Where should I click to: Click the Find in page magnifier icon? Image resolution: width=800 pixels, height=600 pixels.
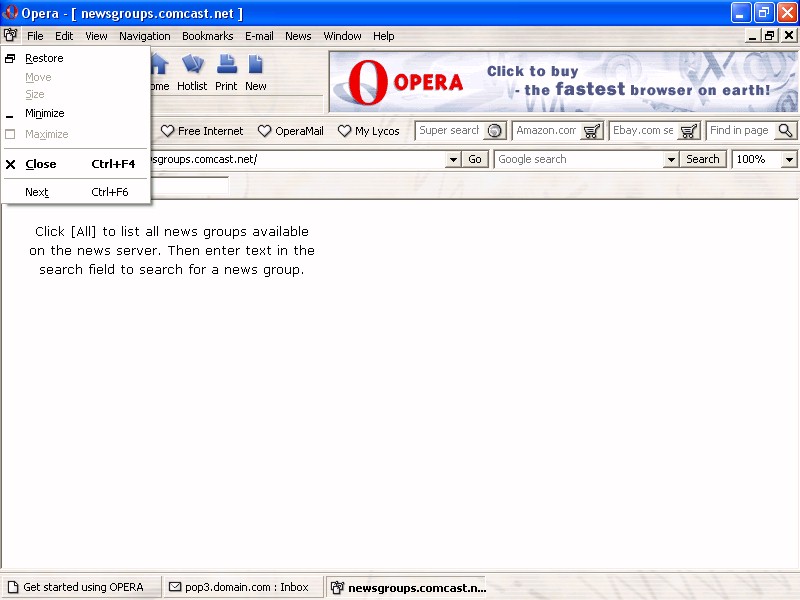785,131
